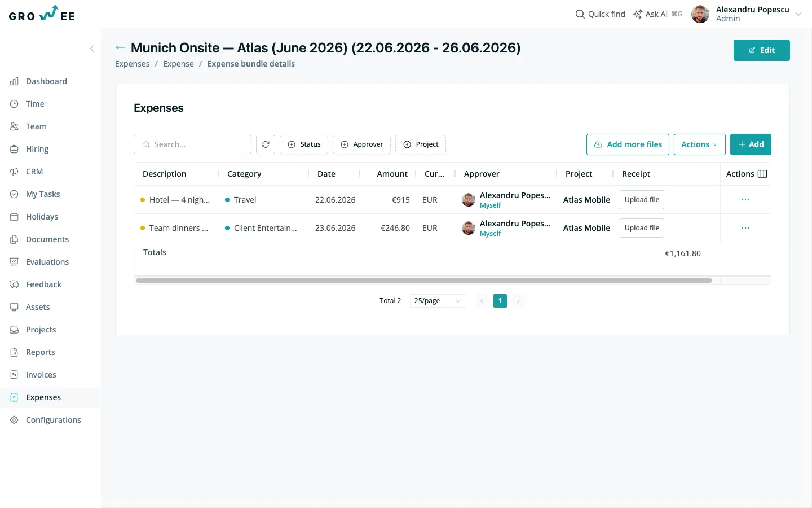Open the column settings icon next to Actions
The image size is (812, 508).
pyautogui.click(x=762, y=174)
